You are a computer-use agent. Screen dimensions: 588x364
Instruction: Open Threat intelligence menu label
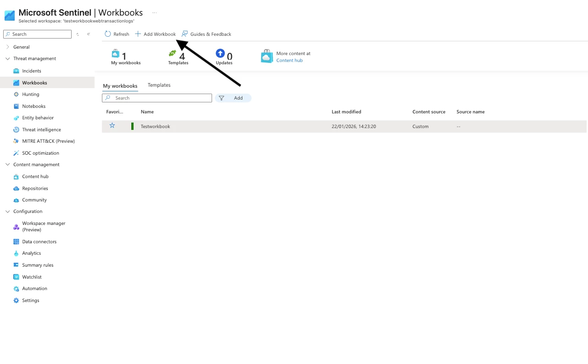tap(41, 129)
